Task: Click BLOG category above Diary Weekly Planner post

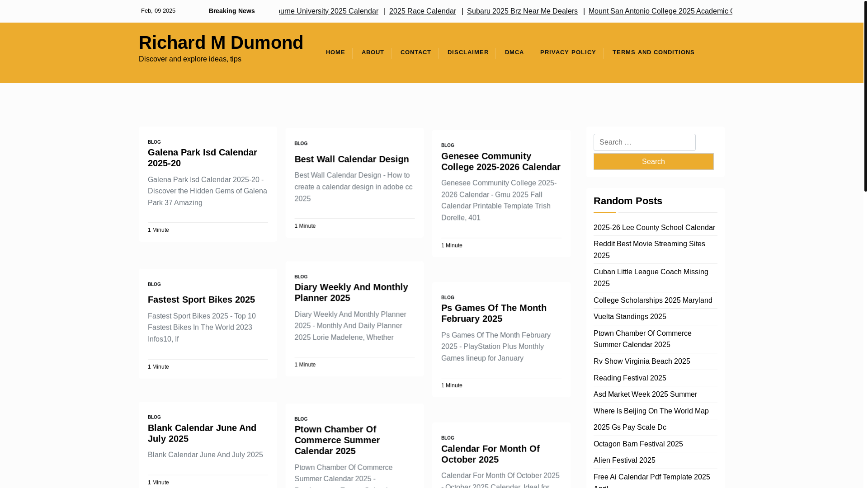Action: pos(301,277)
